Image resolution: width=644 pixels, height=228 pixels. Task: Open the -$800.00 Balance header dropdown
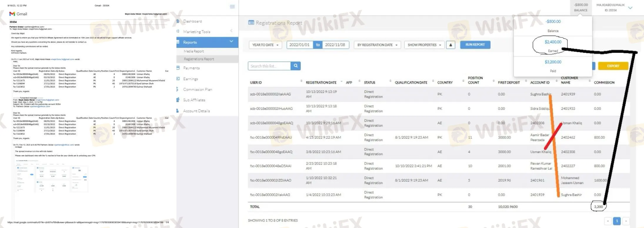point(581,7)
